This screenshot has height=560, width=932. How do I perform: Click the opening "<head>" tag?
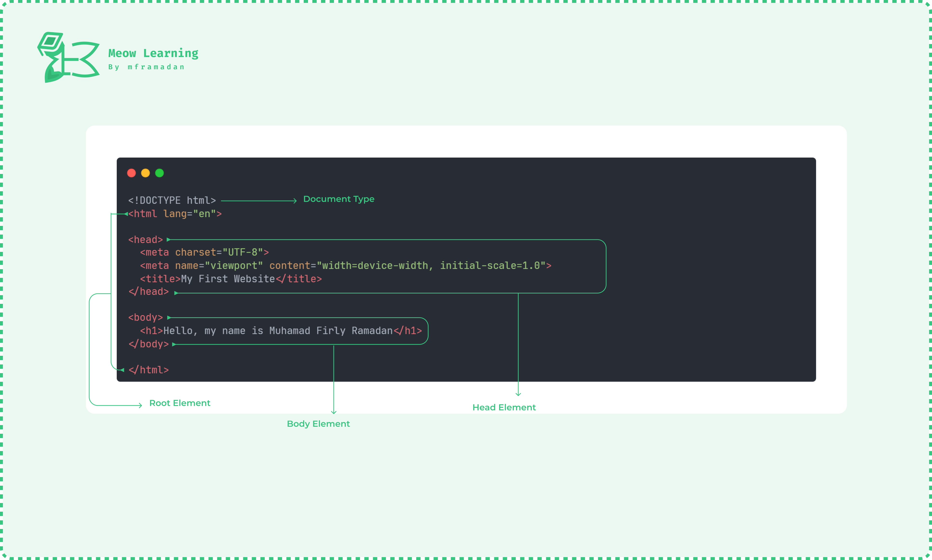coord(145,240)
